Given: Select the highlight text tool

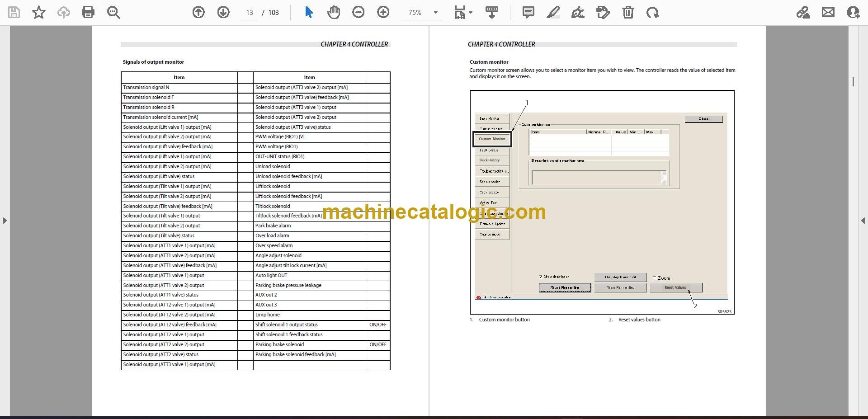Looking at the screenshot, I should [553, 12].
